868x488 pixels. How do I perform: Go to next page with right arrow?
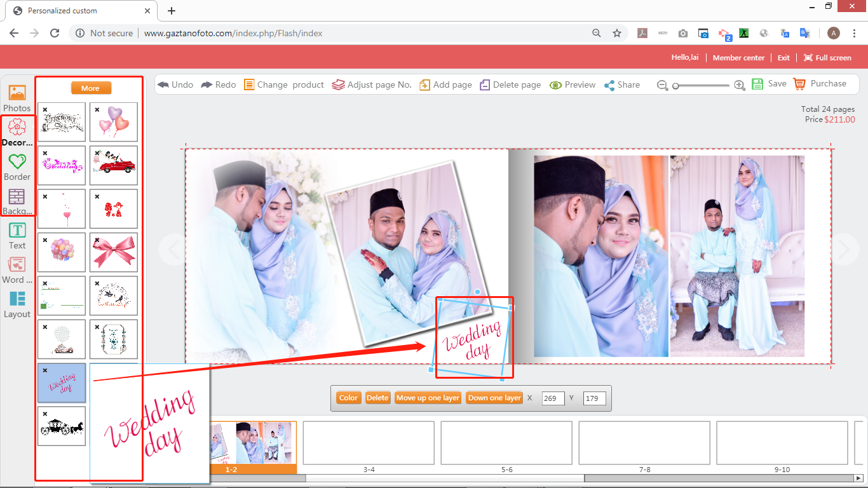844,250
